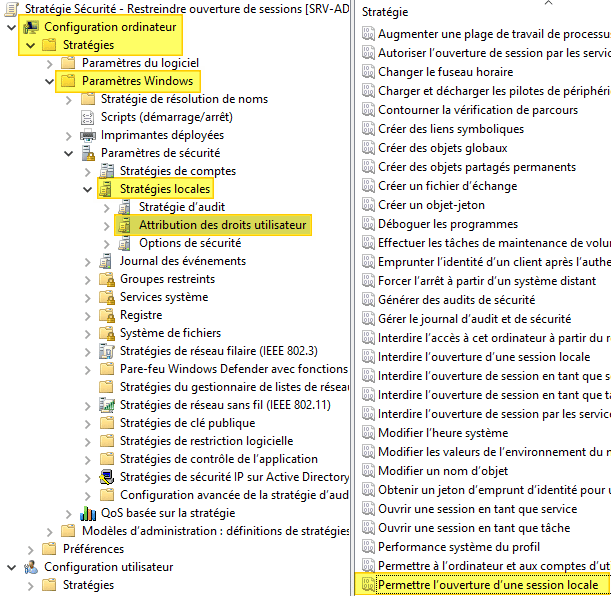This screenshot has width=611, height=596.
Task: Click the policy icon beside Déboguer les programmes
Action: click(368, 224)
